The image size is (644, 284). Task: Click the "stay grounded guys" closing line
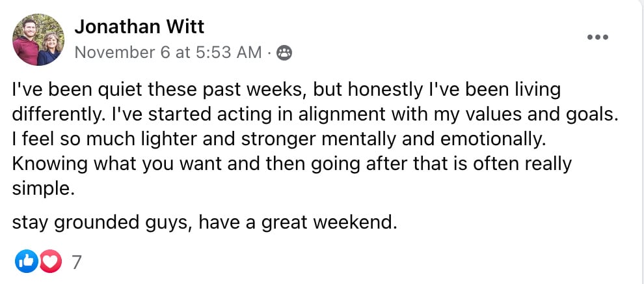pos(204,223)
